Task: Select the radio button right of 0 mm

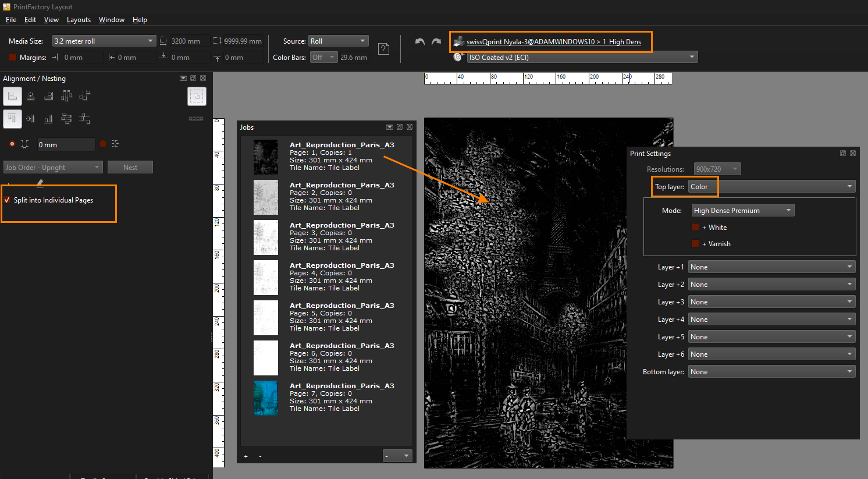Action: (x=103, y=144)
